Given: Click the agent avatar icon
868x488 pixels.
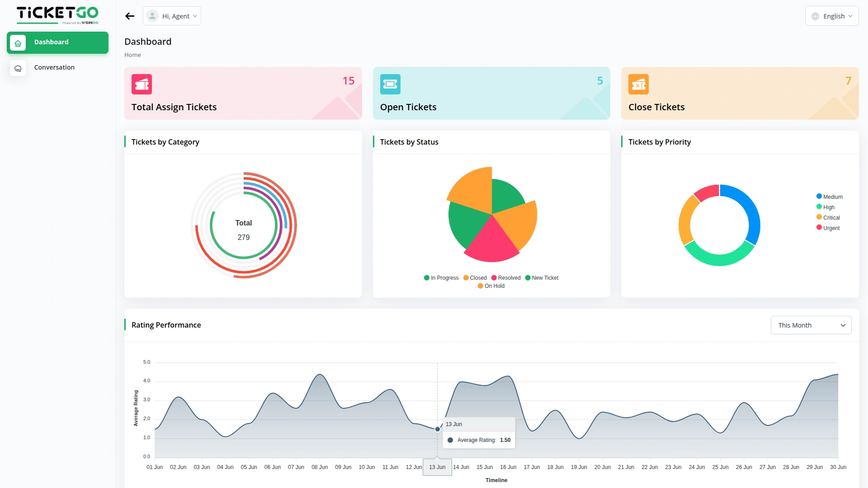Looking at the screenshot, I should click(x=152, y=16).
